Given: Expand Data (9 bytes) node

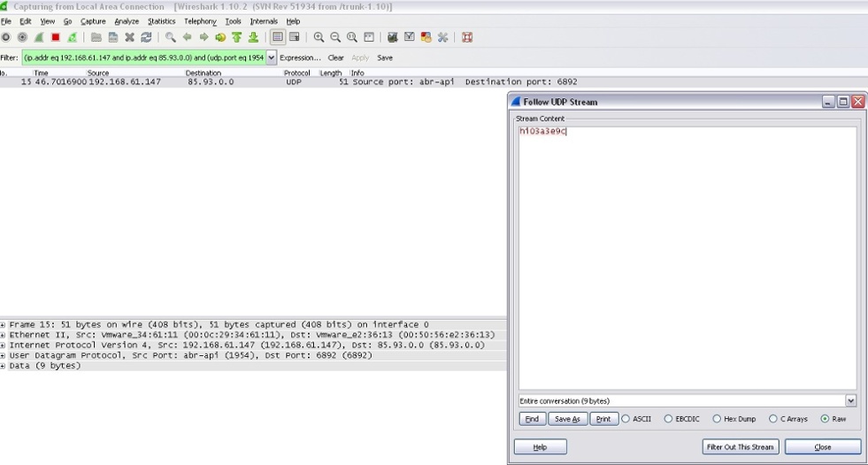Looking at the screenshot, I should [4, 366].
